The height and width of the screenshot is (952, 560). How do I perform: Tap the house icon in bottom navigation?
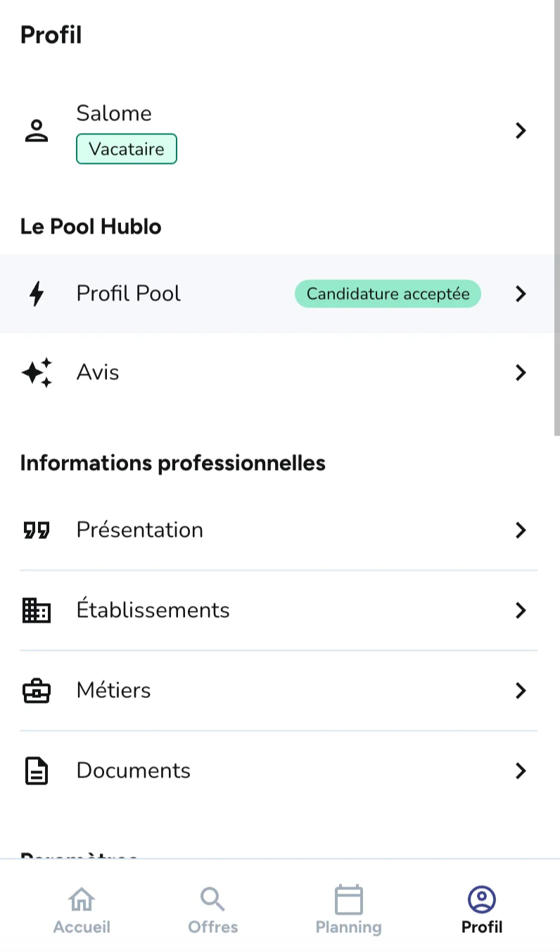pyautogui.click(x=82, y=899)
